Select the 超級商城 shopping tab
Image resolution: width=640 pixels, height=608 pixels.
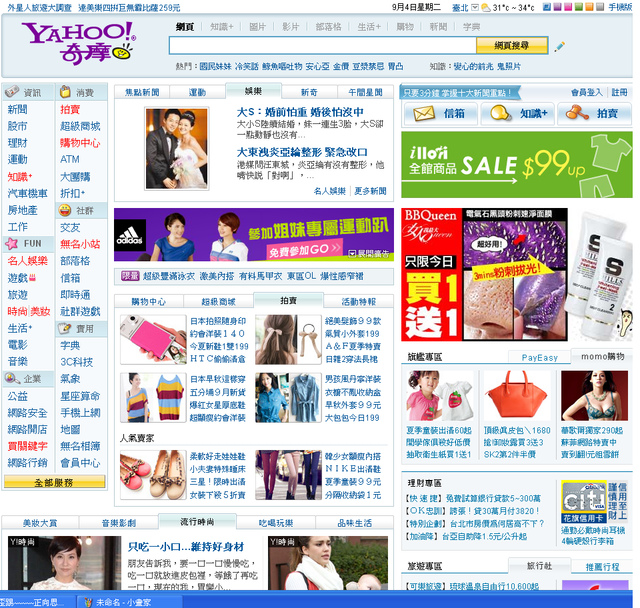pyautogui.click(x=218, y=302)
